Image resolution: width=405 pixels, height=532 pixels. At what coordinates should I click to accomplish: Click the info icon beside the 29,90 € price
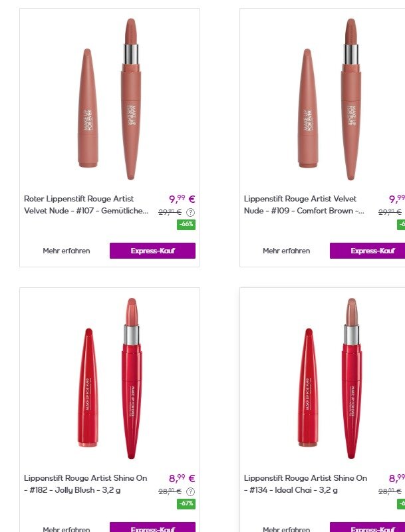[191, 212]
